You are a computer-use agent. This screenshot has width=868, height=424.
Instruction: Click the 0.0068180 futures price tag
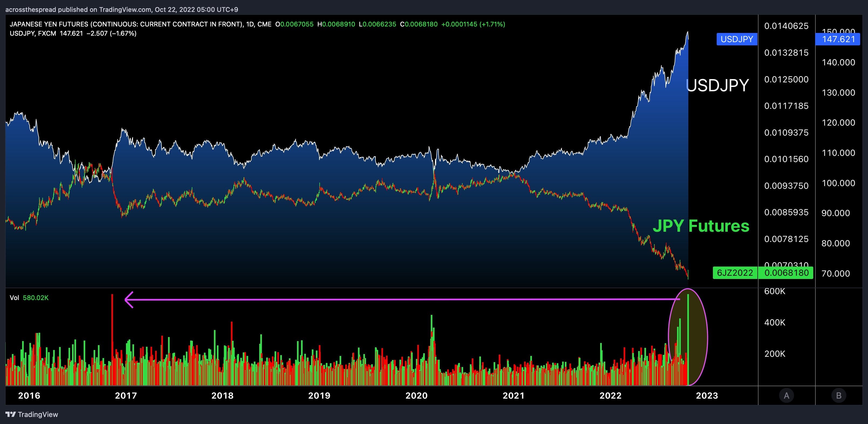point(786,272)
